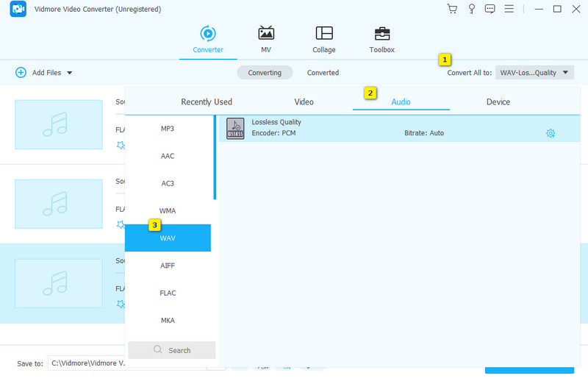Switch to the Device tab
This screenshot has height=381, width=588.
(x=498, y=102)
